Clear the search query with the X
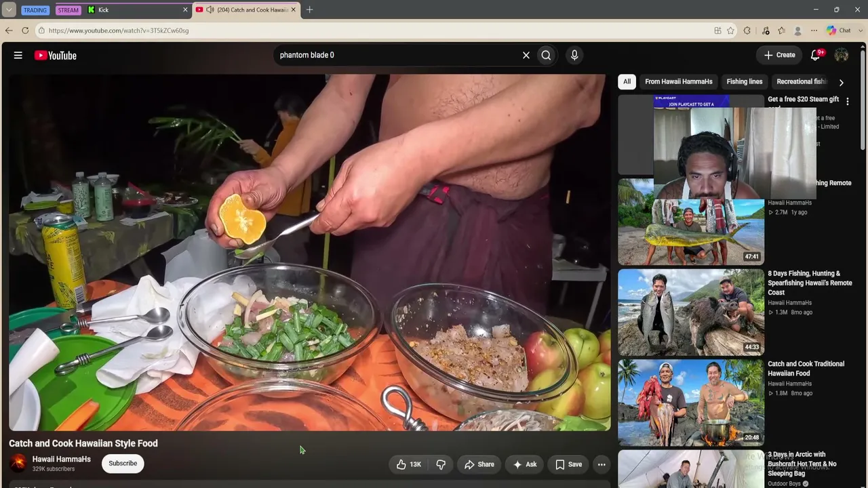This screenshot has width=868, height=488. [526, 56]
